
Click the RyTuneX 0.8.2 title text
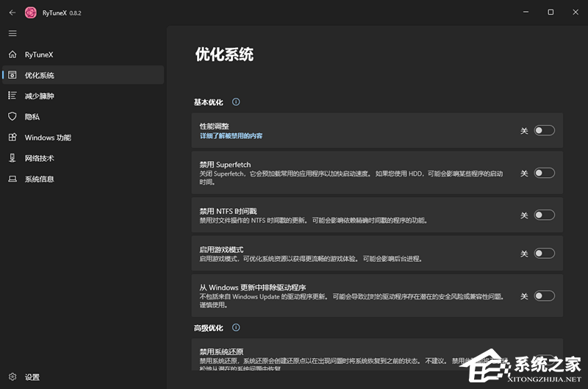point(62,13)
